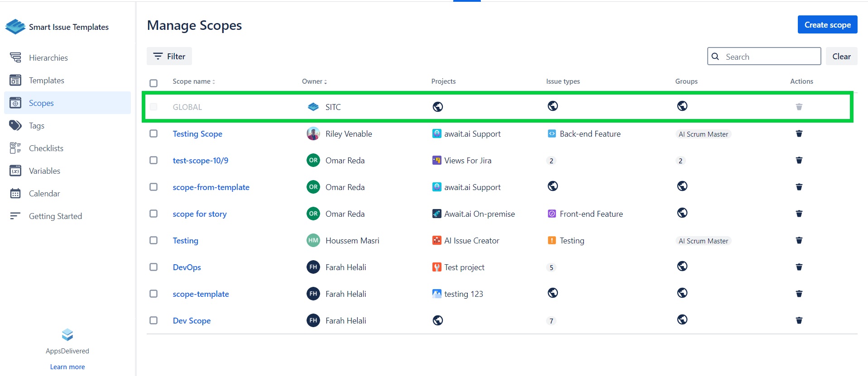The height and width of the screenshot is (376, 868).
Task: Click the Checklists sidebar icon
Action: click(x=15, y=148)
